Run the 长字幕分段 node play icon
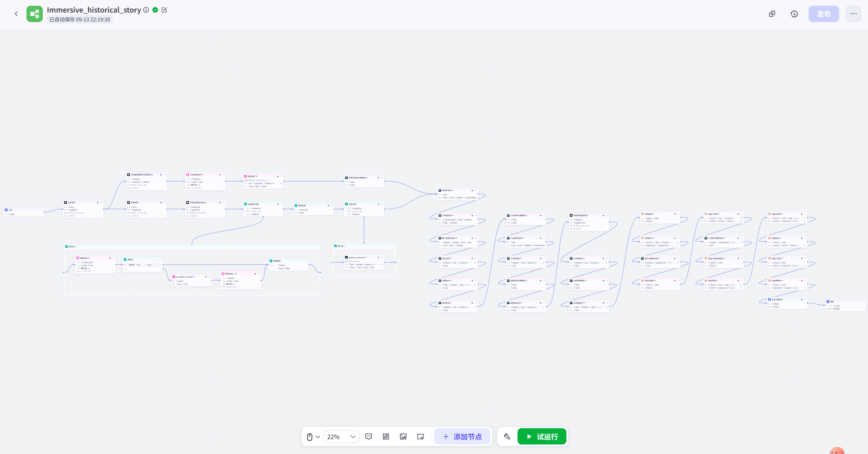This screenshot has width=868, height=454. coord(472,215)
